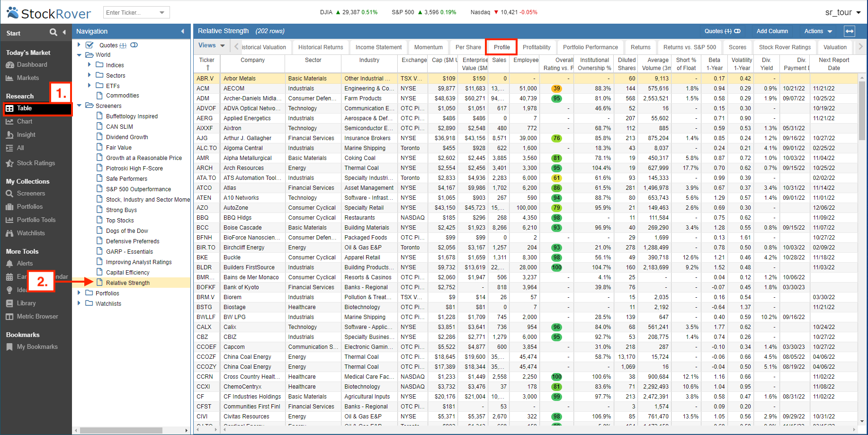Expand the Quotes tree node
Image resolution: width=868 pixels, height=435 pixels.
point(79,44)
